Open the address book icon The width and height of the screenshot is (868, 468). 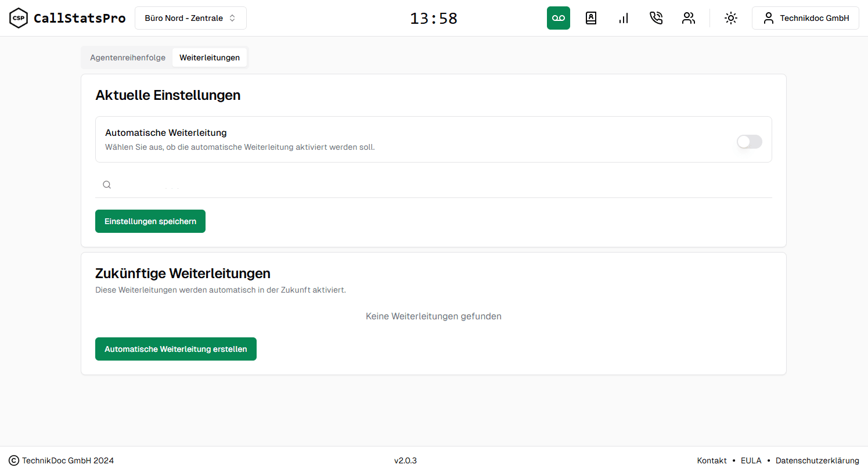click(x=591, y=18)
